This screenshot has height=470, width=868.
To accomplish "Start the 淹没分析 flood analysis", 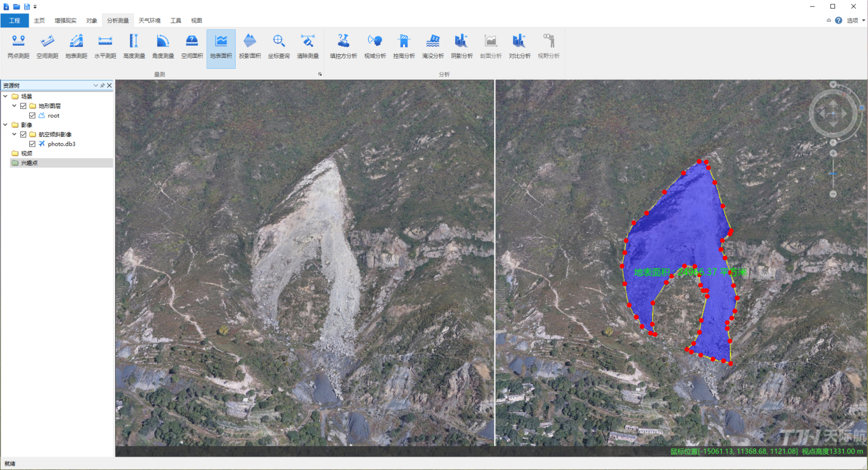I will (x=432, y=47).
